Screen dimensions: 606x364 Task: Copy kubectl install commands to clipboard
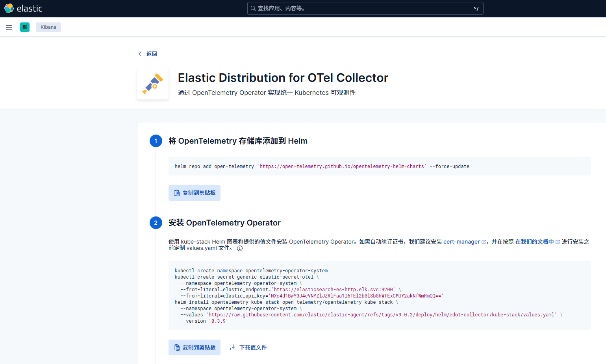click(x=195, y=347)
